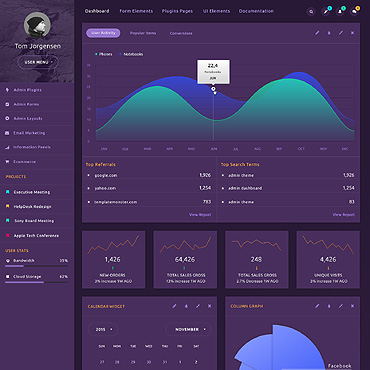Click View Report under Top Referrals
The width and height of the screenshot is (370, 370).
point(200,215)
